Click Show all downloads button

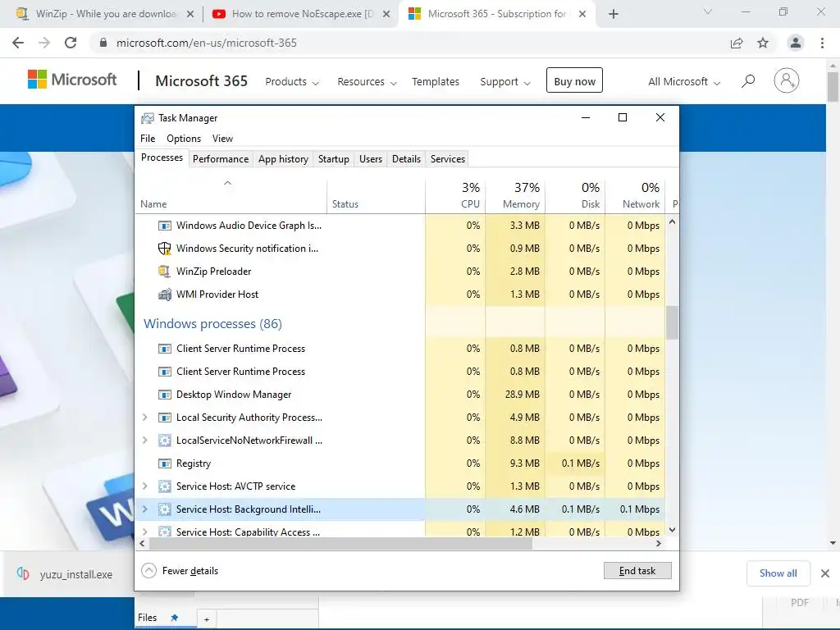(778, 573)
